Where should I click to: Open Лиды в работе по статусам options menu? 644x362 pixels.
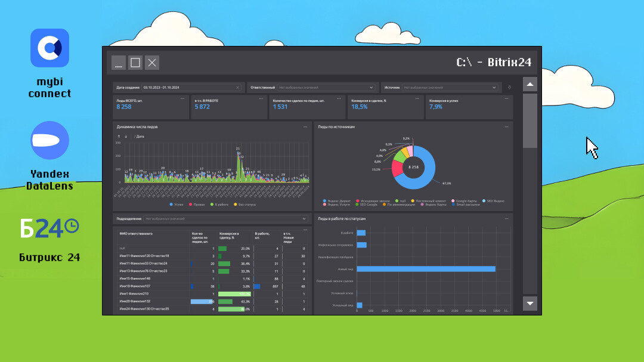506,219
